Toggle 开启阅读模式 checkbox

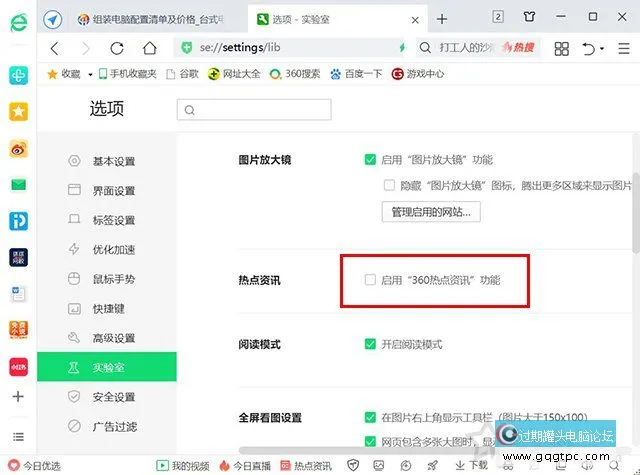pos(370,344)
